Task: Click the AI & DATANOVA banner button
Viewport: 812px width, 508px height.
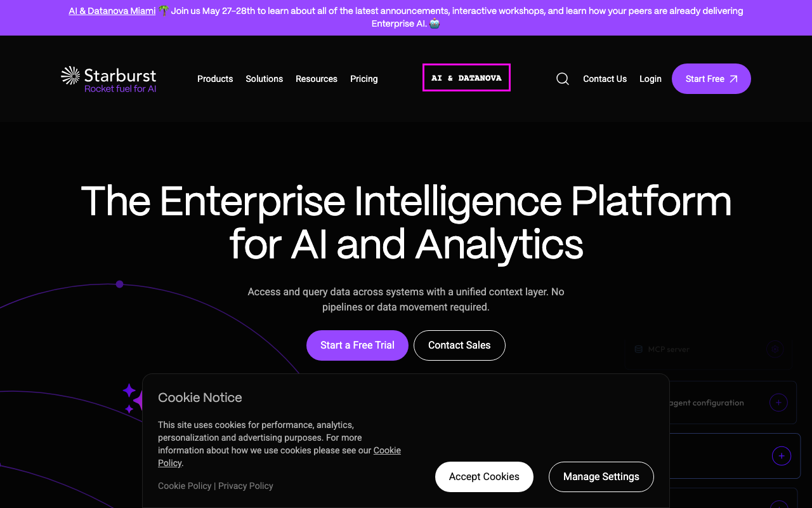Action: [x=466, y=77]
